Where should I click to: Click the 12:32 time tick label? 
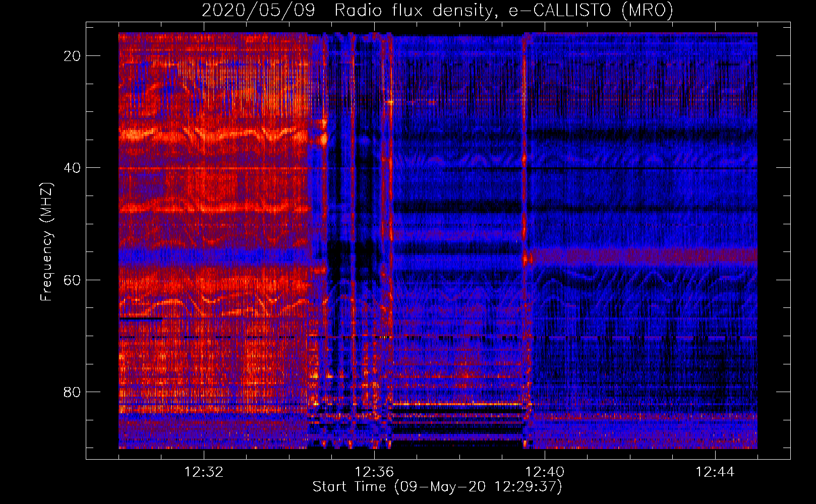pyautogui.click(x=204, y=472)
